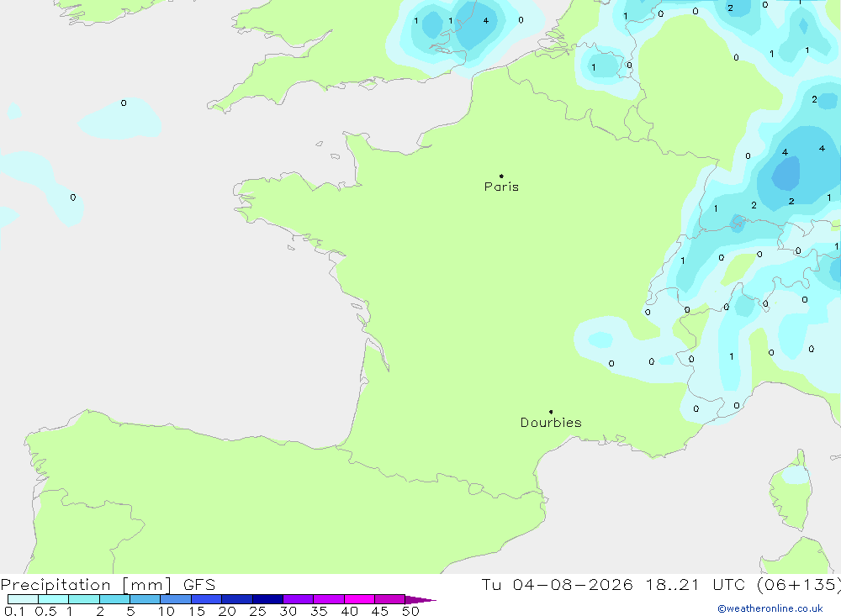Click the legend label 0.1

(14, 611)
